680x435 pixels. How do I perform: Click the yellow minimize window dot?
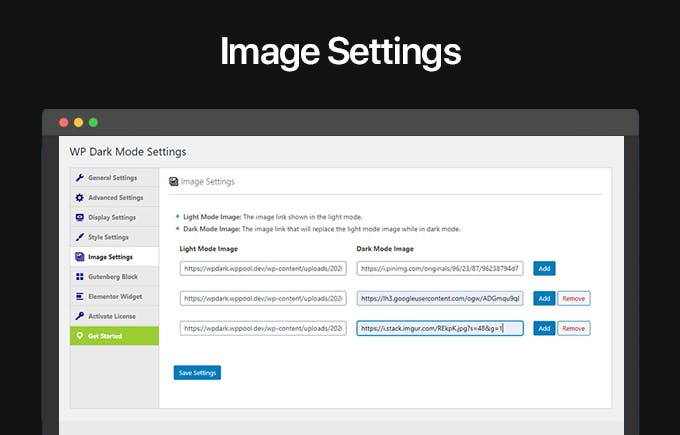pyautogui.click(x=78, y=123)
